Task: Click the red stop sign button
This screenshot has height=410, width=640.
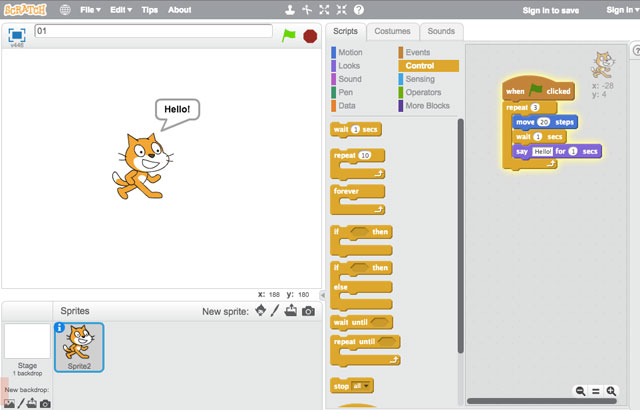Action: coord(310,36)
